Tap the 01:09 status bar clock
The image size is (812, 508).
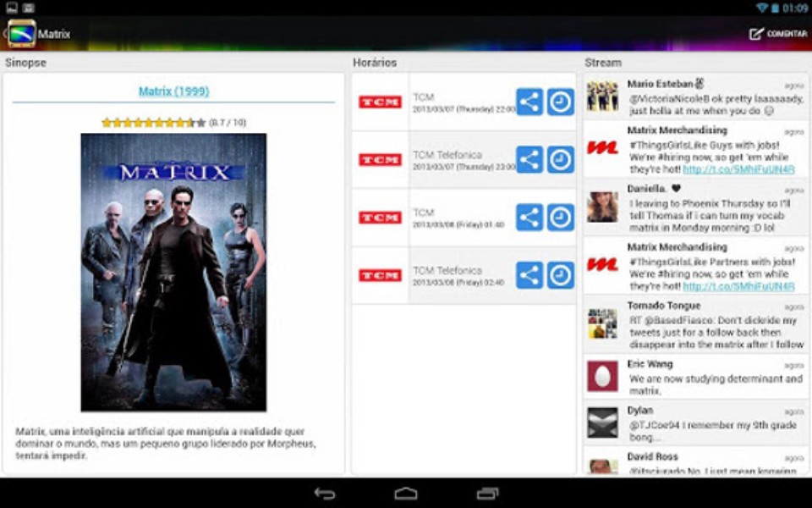pos(795,8)
